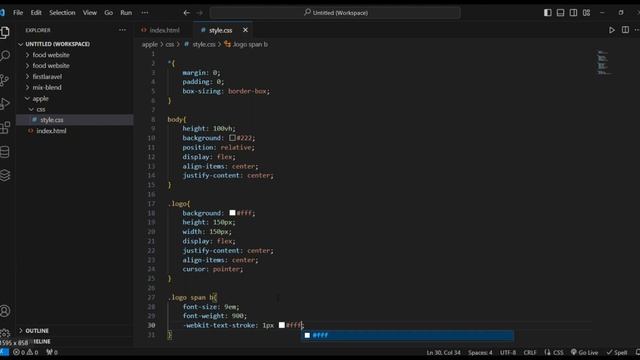
Task: Open the Edit menu
Action: click(x=36, y=13)
